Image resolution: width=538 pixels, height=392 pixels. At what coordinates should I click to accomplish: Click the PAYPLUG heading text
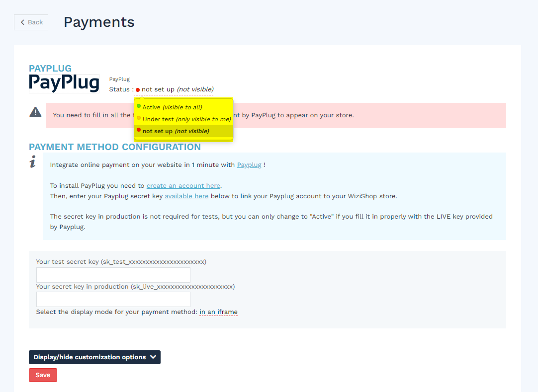pos(50,68)
